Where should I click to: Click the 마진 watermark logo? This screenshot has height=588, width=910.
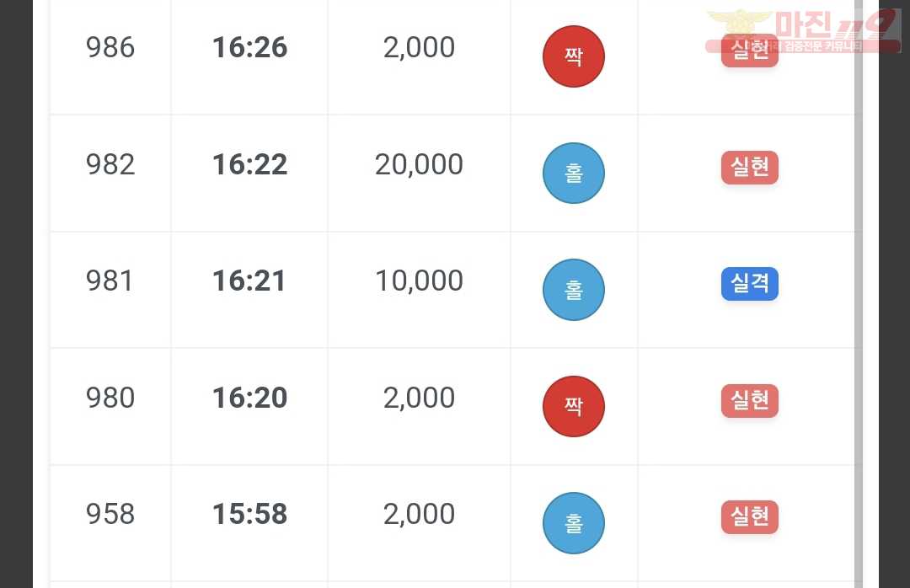803,31
